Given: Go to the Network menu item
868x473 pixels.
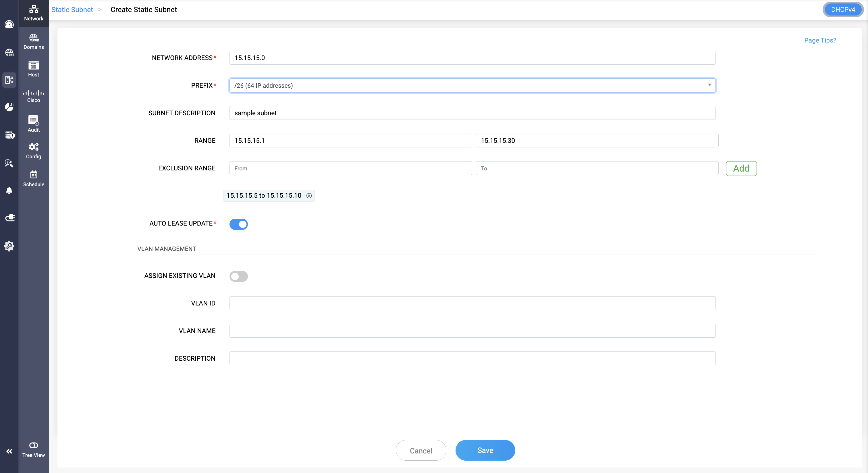Looking at the screenshot, I should [x=33, y=13].
